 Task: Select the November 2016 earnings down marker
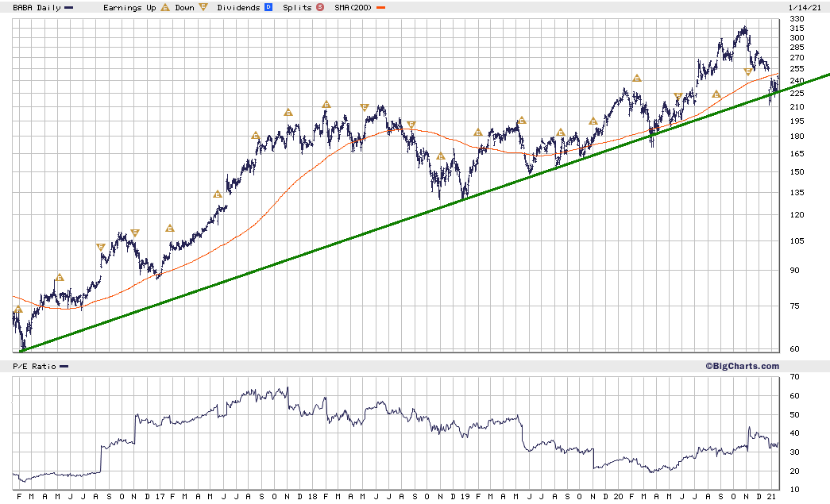coord(135,233)
